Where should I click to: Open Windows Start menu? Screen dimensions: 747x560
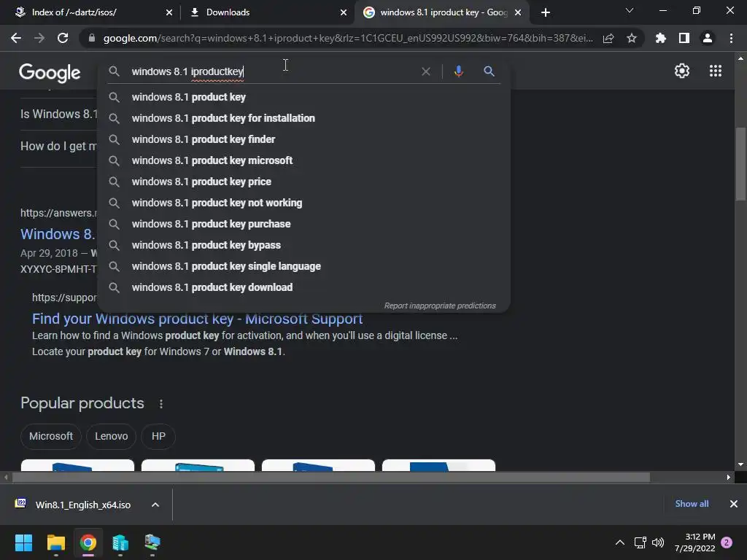click(x=23, y=542)
